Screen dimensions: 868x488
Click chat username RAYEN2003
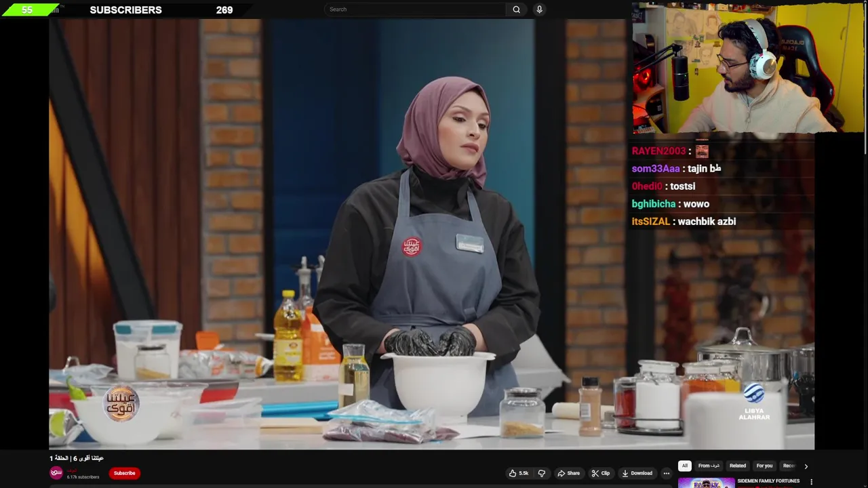point(658,151)
